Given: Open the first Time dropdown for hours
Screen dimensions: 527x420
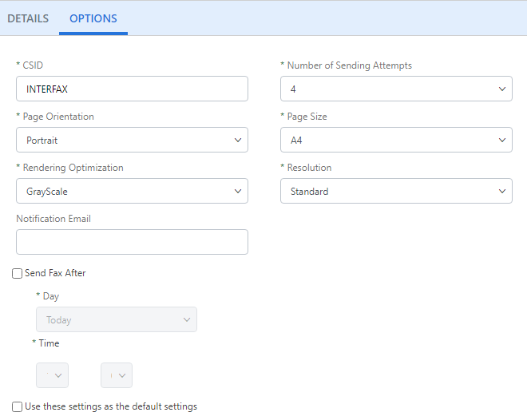Looking at the screenshot, I should 53,375.
